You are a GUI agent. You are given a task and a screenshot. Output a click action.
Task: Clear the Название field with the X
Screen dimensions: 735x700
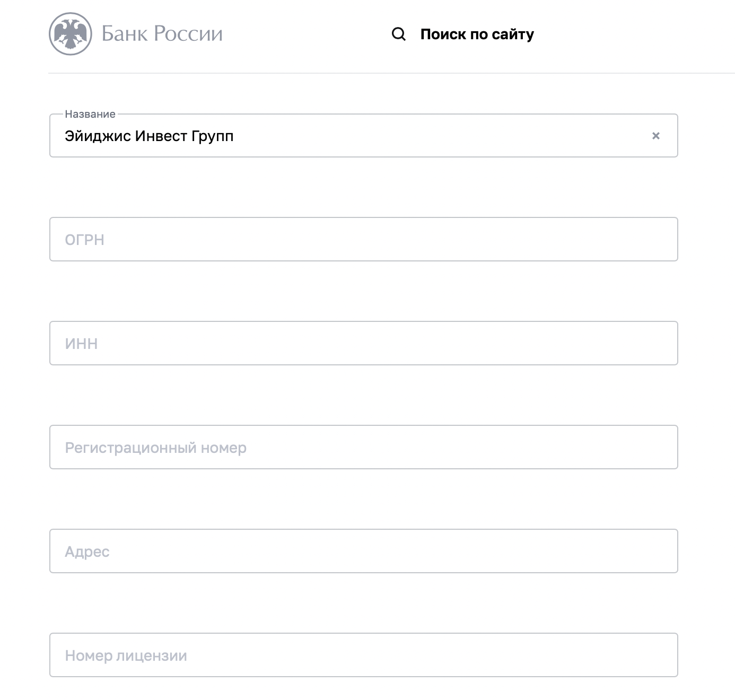point(656,136)
